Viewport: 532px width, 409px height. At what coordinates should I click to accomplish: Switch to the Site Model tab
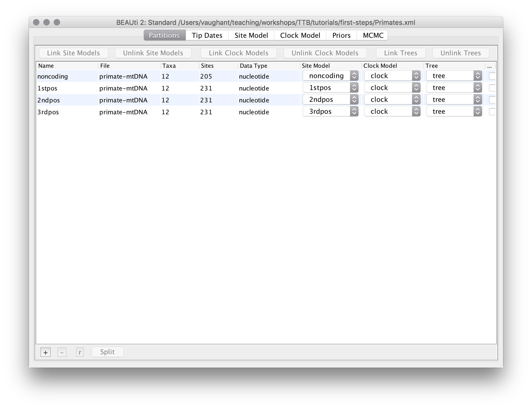point(251,35)
